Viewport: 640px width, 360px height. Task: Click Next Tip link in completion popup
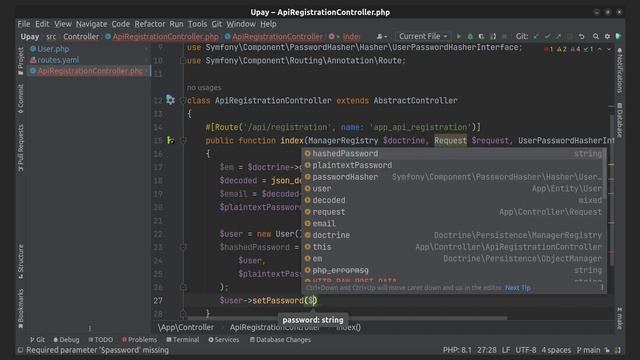[518, 288]
